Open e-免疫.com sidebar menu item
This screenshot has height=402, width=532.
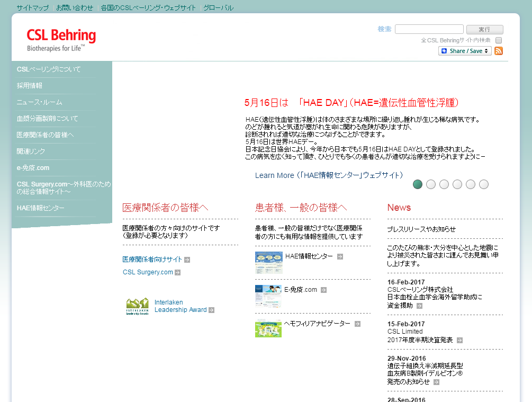[33, 168]
